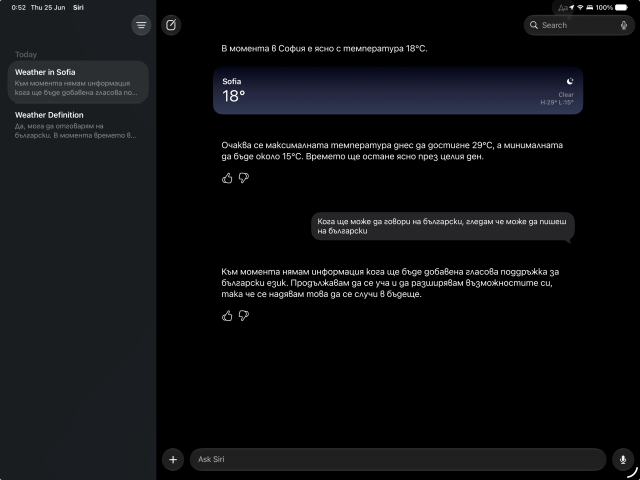Click the H:29° L:15° text on weather card
The image size is (640, 480).
coord(557,102)
